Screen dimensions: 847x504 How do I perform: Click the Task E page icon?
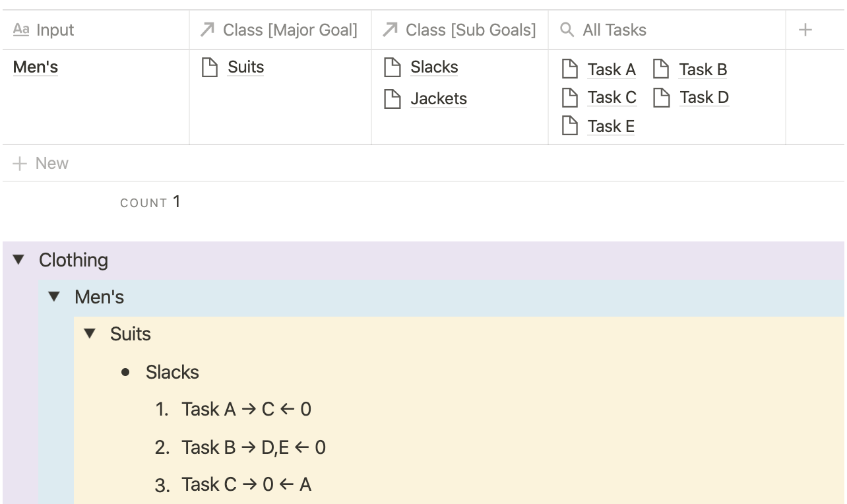569,125
